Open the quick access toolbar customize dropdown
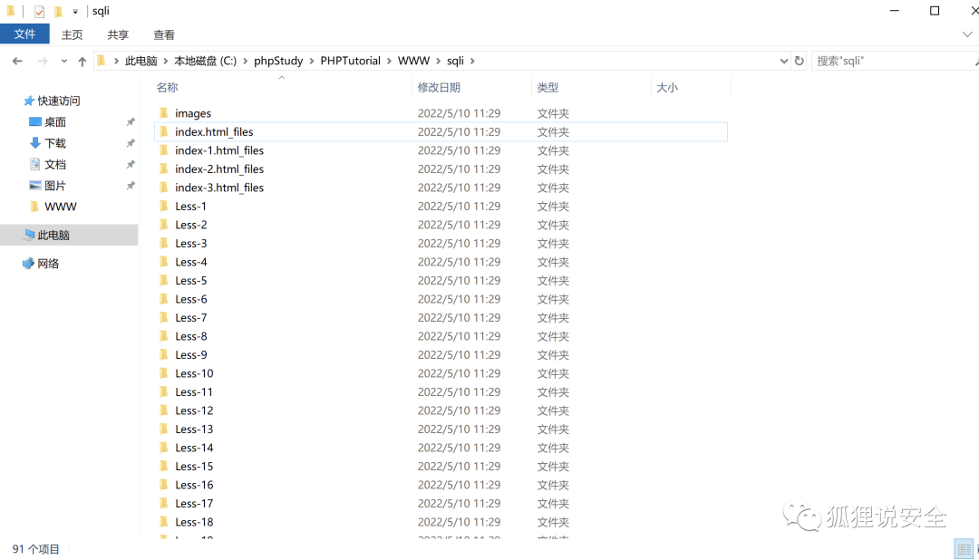This screenshot has width=979, height=560. coord(75,11)
